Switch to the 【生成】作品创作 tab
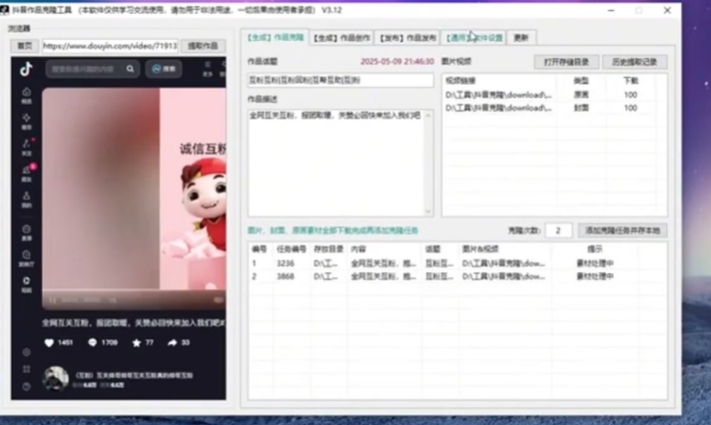 point(342,37)
